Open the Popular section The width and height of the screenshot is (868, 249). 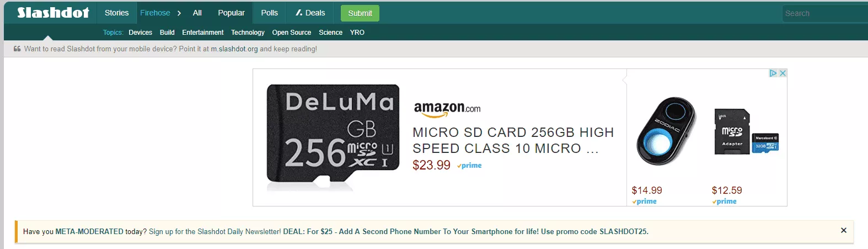pos(231,13)
